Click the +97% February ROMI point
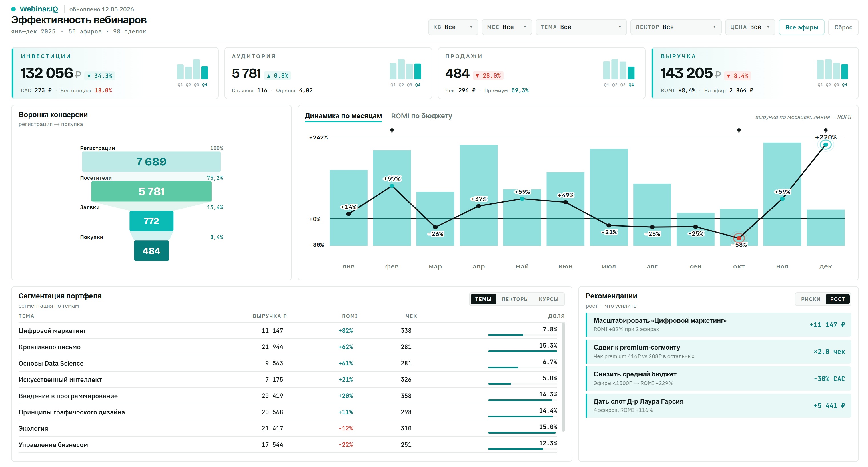The width and height of the screenshot is (868, 467). click(x=392, y=186)
